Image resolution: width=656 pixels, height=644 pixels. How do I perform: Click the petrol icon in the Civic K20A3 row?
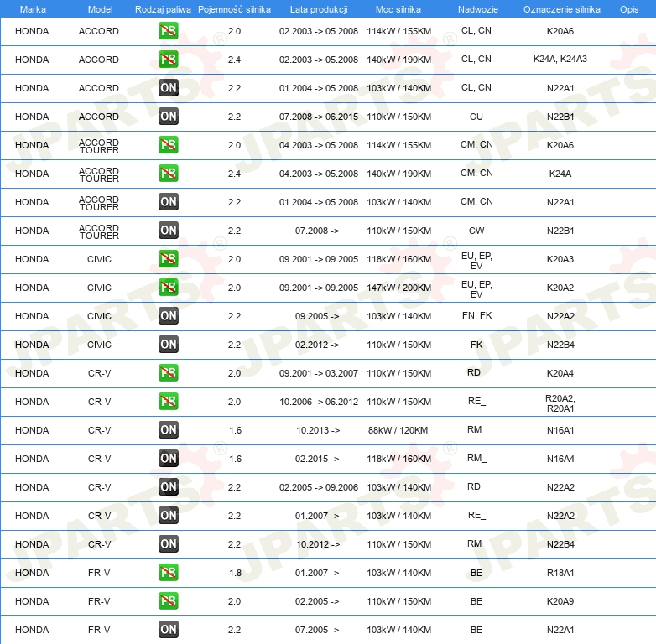point(168,258)
